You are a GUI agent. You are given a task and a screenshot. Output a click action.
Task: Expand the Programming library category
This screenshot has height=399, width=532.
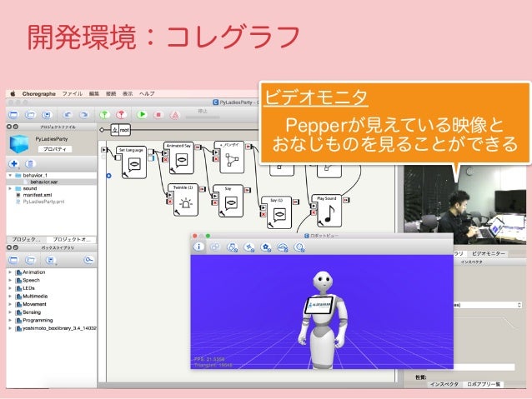10,321
